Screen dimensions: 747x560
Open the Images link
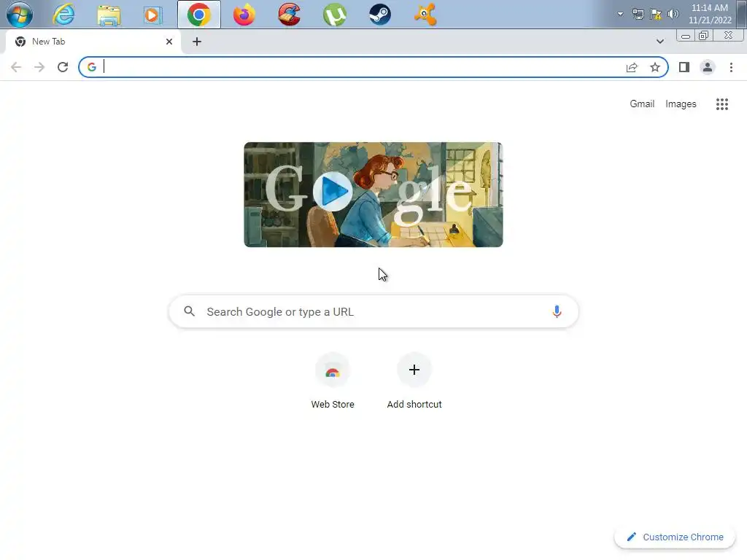tap(681, 104)
